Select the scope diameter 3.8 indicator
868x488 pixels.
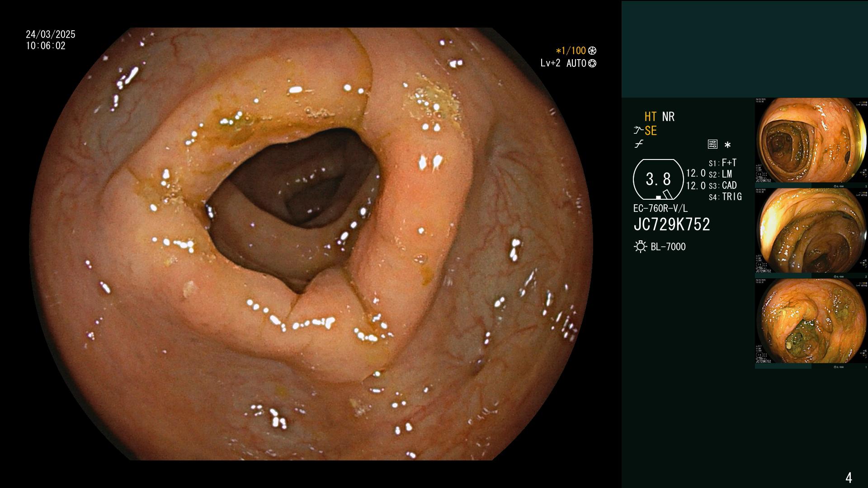click(658, 179)
